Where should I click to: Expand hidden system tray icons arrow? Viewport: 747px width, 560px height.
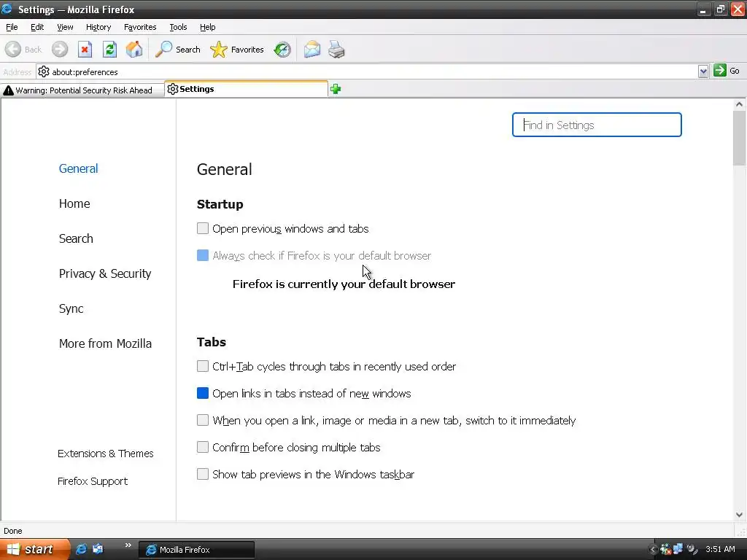coord(653,550)
